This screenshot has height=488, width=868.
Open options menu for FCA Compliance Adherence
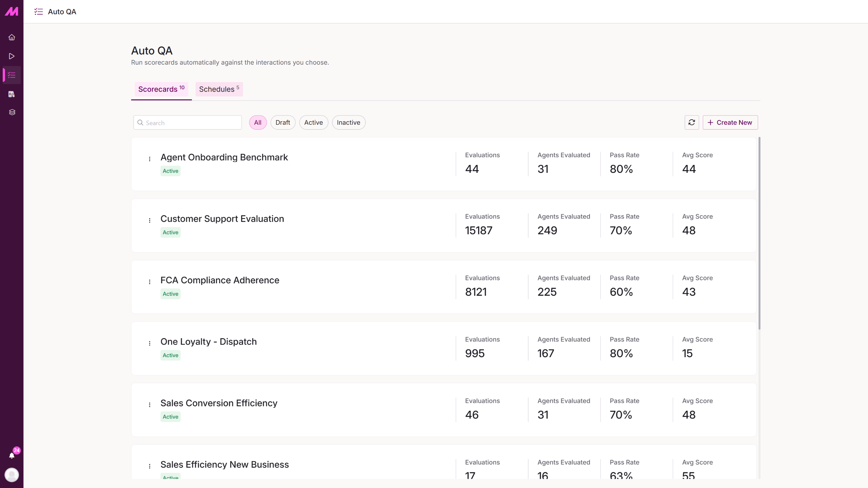coord(150,282)
